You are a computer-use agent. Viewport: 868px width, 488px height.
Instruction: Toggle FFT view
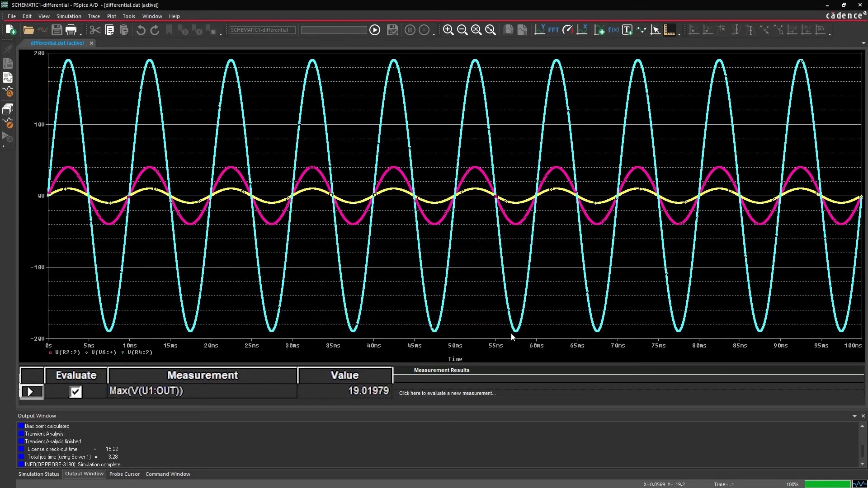click(x=554, y=30)
